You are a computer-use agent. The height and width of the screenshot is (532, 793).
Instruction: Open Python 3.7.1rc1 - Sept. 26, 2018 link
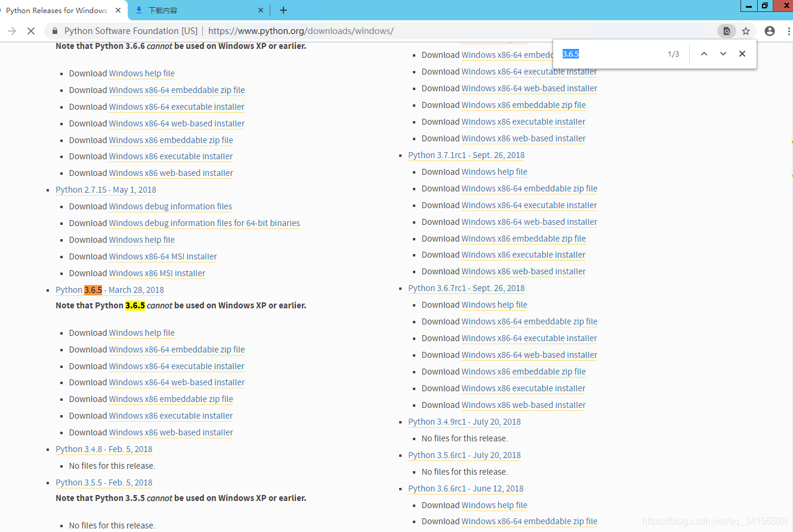467,155
